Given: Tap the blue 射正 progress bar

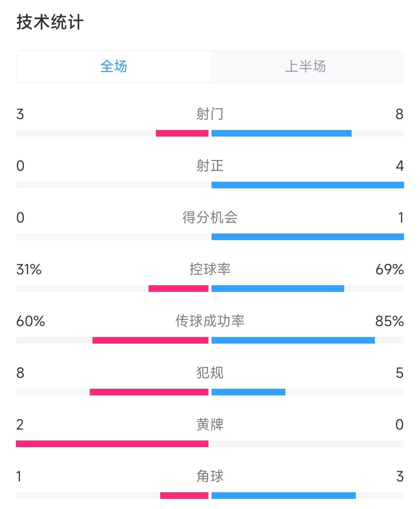Looking at the screenshot, I should coord(308,185).
